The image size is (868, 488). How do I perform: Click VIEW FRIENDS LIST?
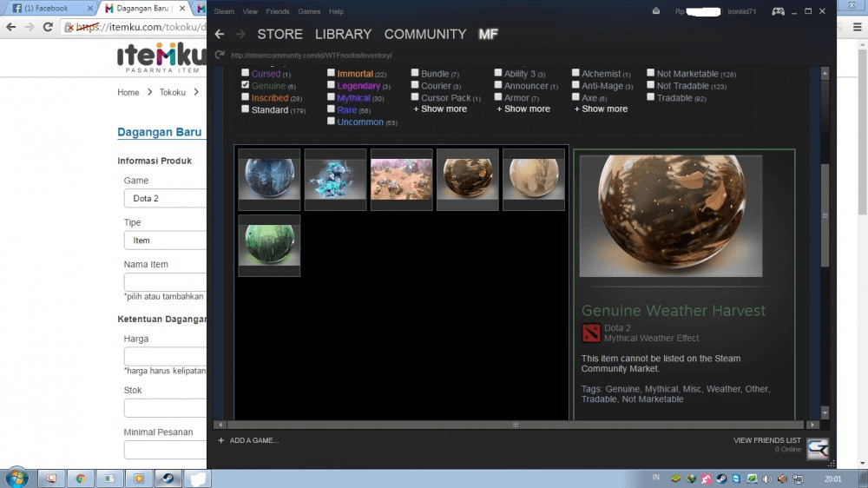click(767, 440)
